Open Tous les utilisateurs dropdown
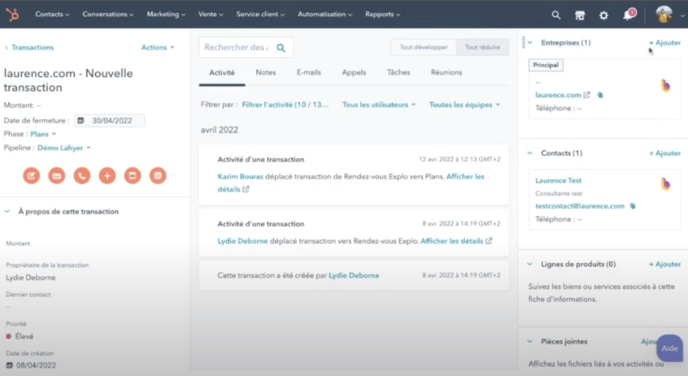Image resolution: width=688 pixels, height=376 pixels. [x=379, y=104]
